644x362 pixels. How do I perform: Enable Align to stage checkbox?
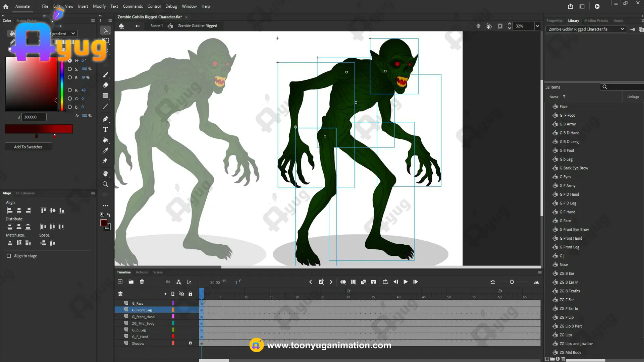(x=9, y=256)
